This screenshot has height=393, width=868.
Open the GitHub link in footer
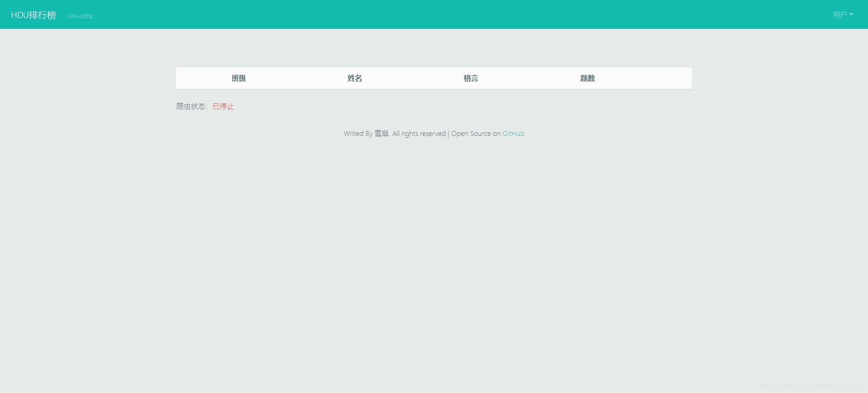[514, 134]
